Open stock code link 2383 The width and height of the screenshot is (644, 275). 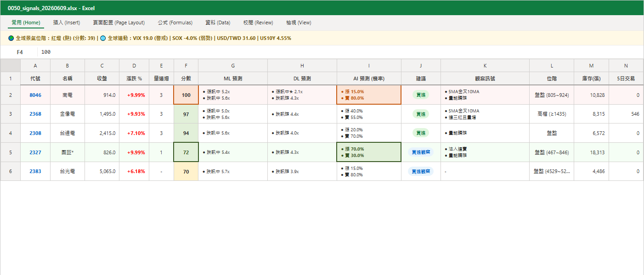pyautogui.click(x=35, y=171)
